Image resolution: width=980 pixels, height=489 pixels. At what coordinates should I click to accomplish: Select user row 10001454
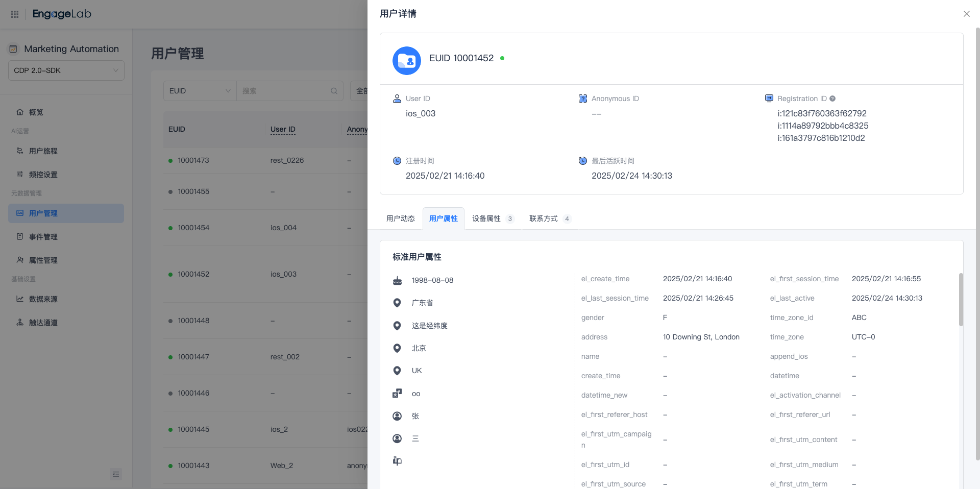(x=265, y=228)
